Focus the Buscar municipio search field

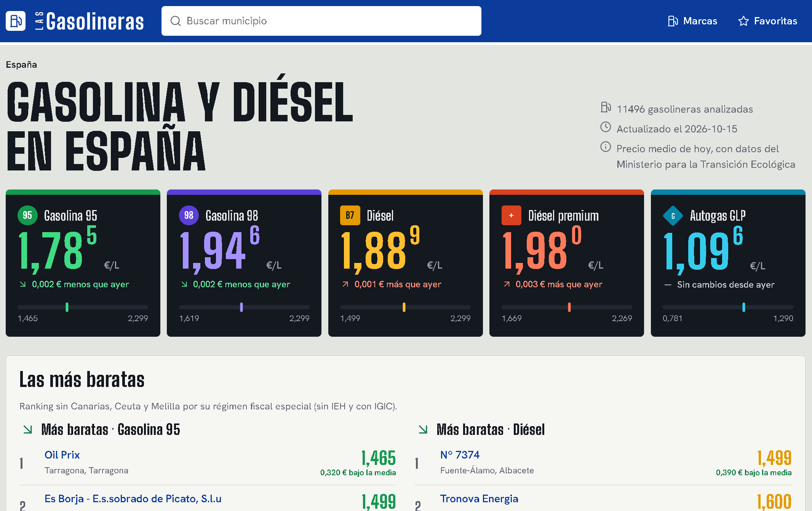(321, 21)
